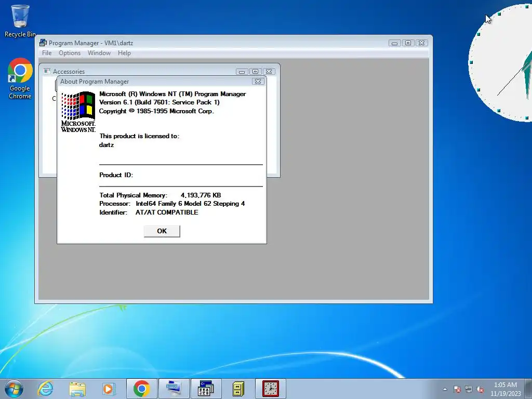This screenshot has height=399, width=532.
Task: Close the Program Manager window
Action: click(x=421, y=43)
